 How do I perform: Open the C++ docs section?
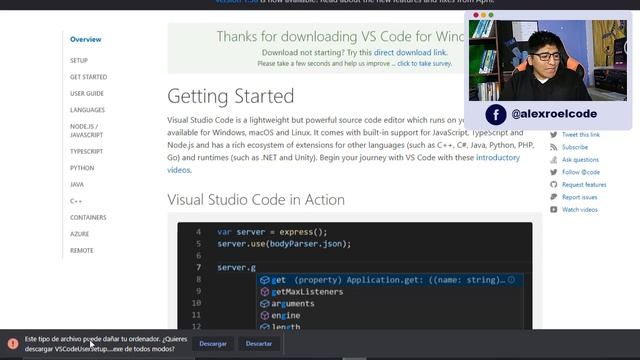pos(76,201)
